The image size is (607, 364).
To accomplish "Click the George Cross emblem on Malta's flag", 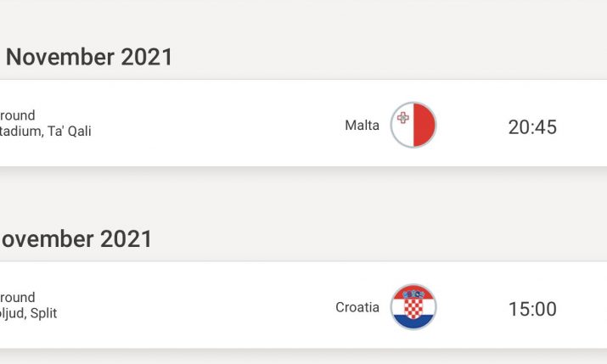I will (402, 117).
